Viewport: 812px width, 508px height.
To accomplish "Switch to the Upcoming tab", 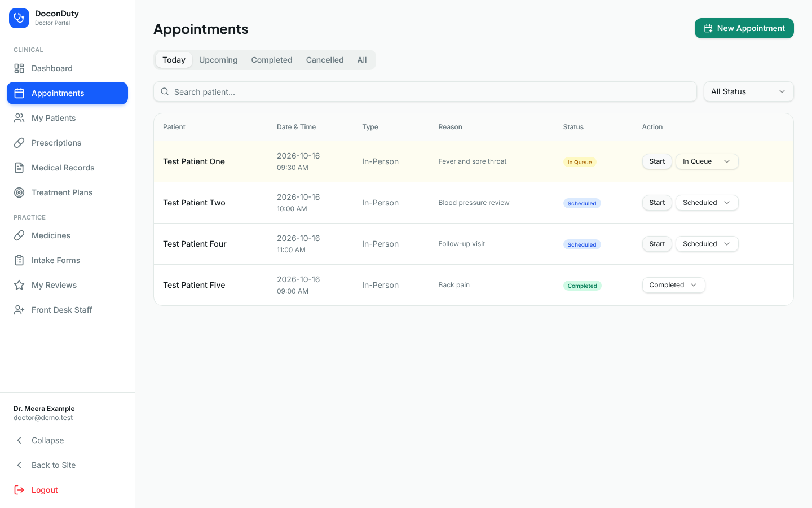I will coord(218,60).
